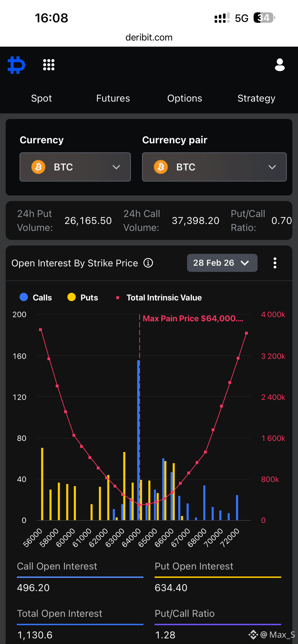
Task: Click the 3 200k right axis label
Action: click(273, 356)
